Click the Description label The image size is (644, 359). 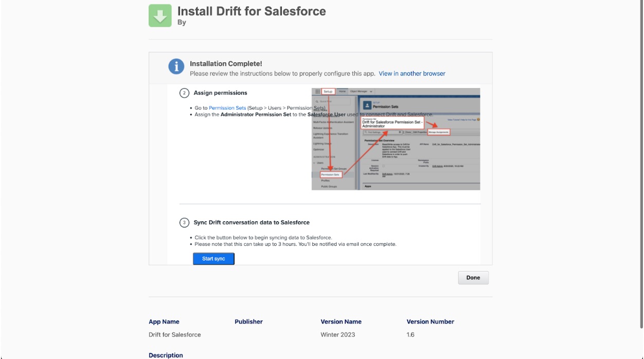coord(166,355)
